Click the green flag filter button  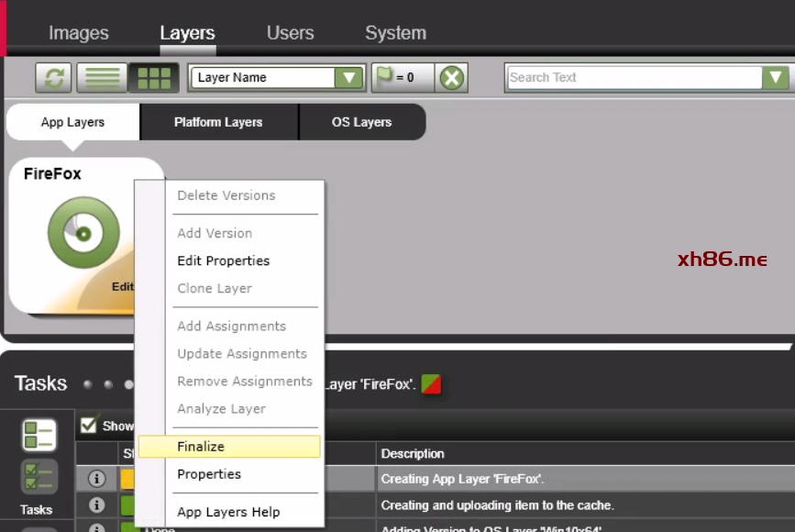coord(401,78)
